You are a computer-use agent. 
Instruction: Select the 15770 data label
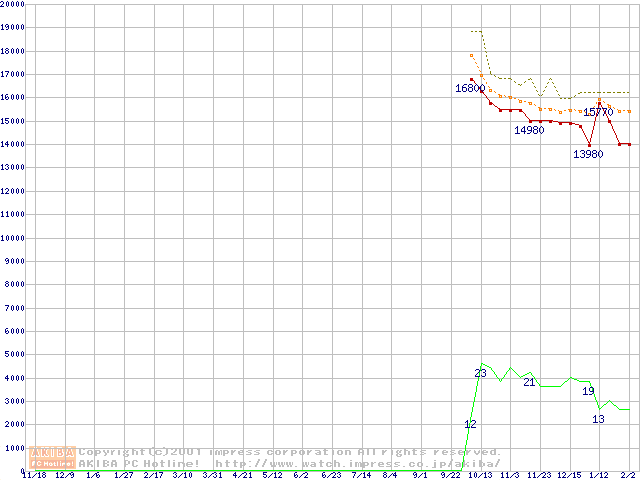(x=598, y=112)
